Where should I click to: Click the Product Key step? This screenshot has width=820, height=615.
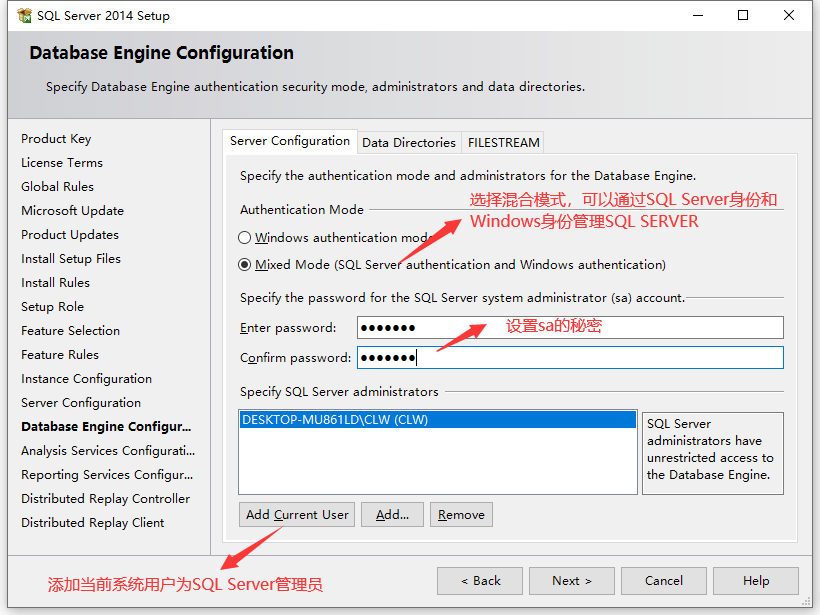pyautogui.click(x=56, y=139)
